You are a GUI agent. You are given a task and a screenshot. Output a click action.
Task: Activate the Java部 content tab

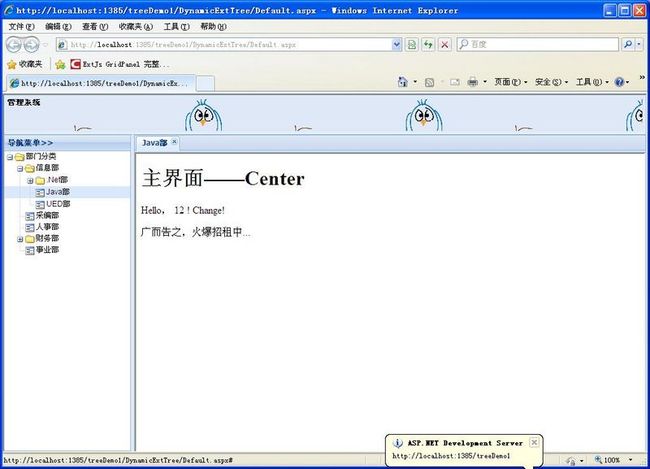pyautogui.click(x=155, y=143)
